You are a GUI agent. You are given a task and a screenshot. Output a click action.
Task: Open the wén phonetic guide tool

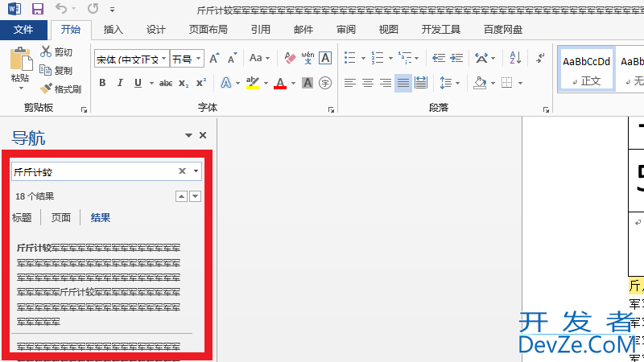point(308,58)
